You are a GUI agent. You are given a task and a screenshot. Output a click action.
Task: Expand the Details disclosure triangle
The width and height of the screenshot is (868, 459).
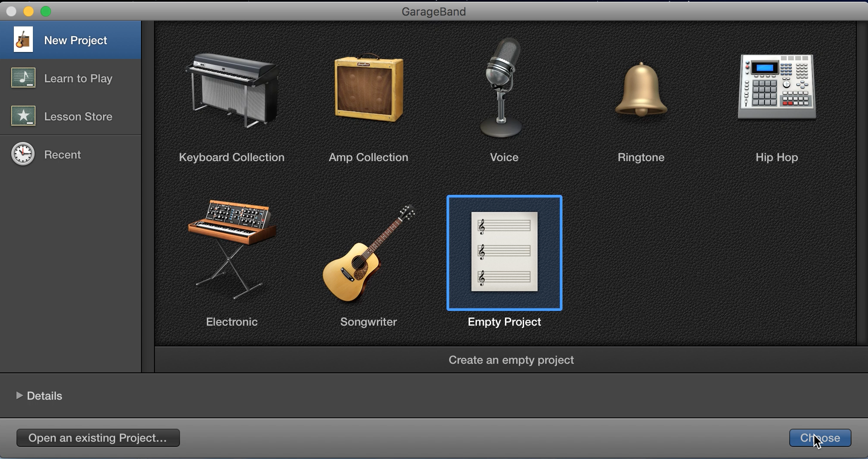coord(19,395)
